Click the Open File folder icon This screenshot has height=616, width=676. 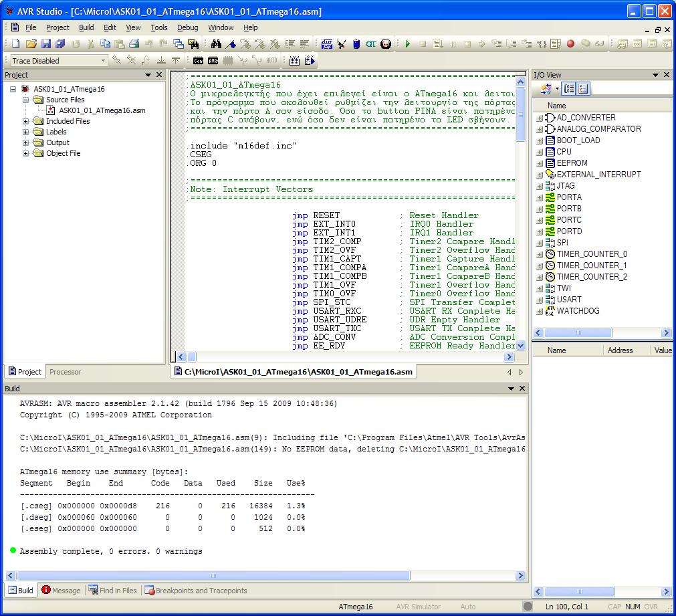(x=31, y=44)
